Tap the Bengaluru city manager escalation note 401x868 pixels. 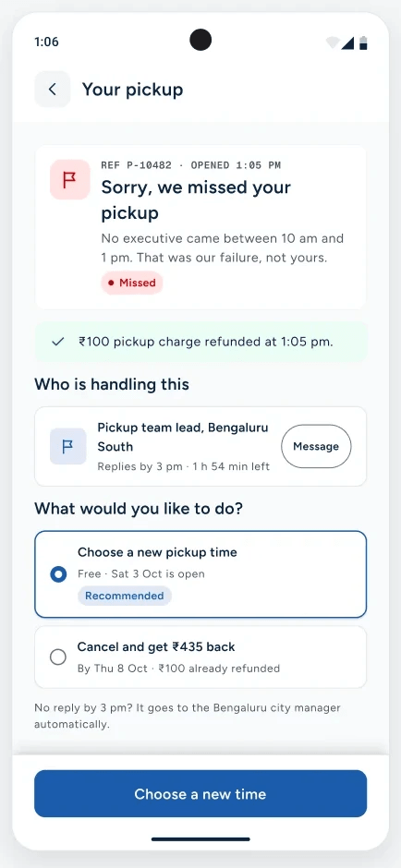click(188, 716)
